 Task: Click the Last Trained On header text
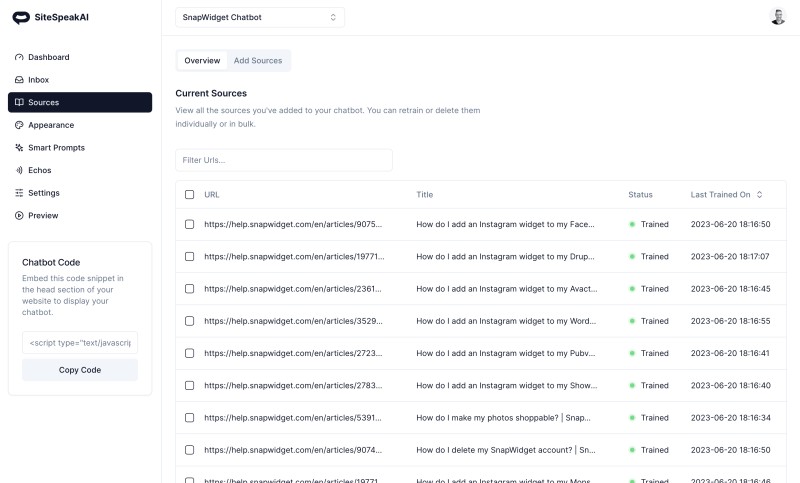720,194
